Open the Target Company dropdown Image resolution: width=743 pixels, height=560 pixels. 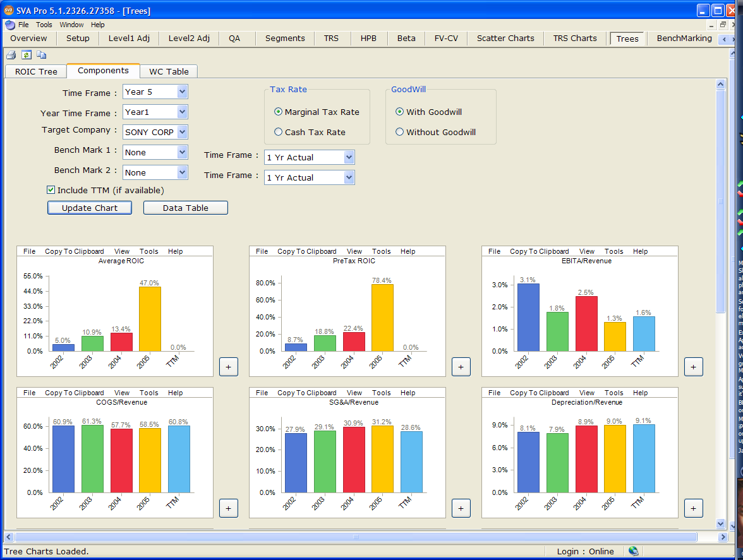pos(182,132)
